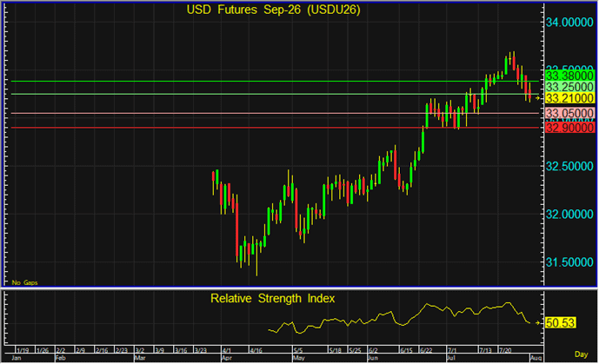Screen dimensions: 599x364
Task: Click the 32.00000 price axis value
Action: pos(569,215)
